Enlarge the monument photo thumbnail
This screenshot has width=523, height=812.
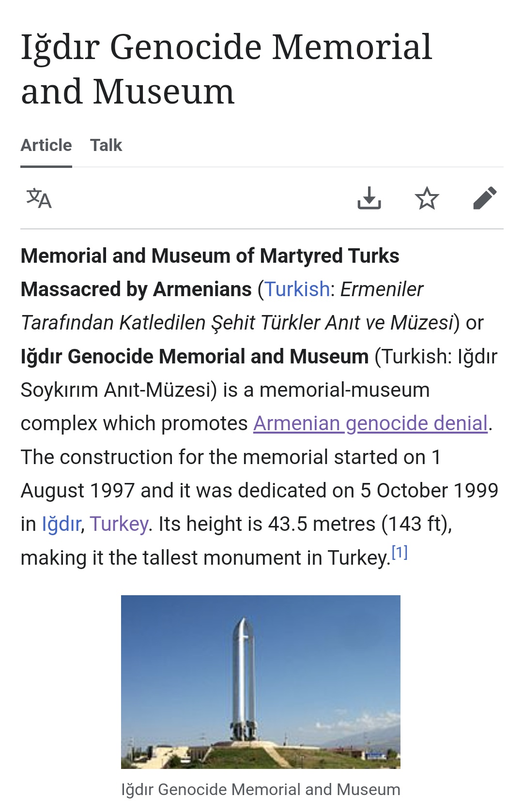tap(261, 681)
